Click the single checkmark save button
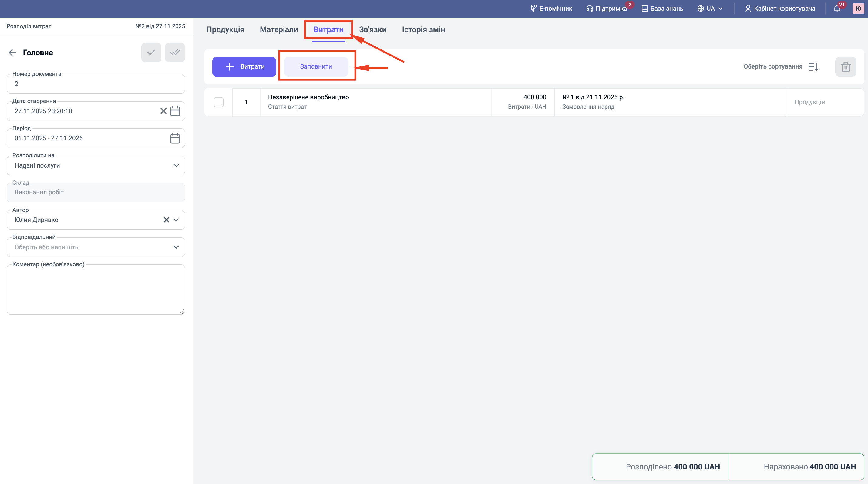This screenshot has height=484, width=868. point(151,53)
